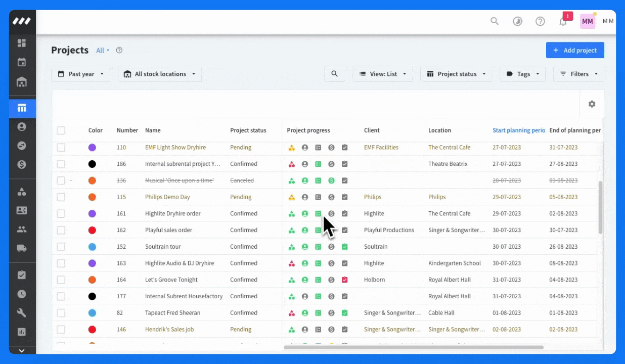Expand the sidebar with the bottom chevron
This screenshot has height=364, width=625.
[x=22, y=350]
